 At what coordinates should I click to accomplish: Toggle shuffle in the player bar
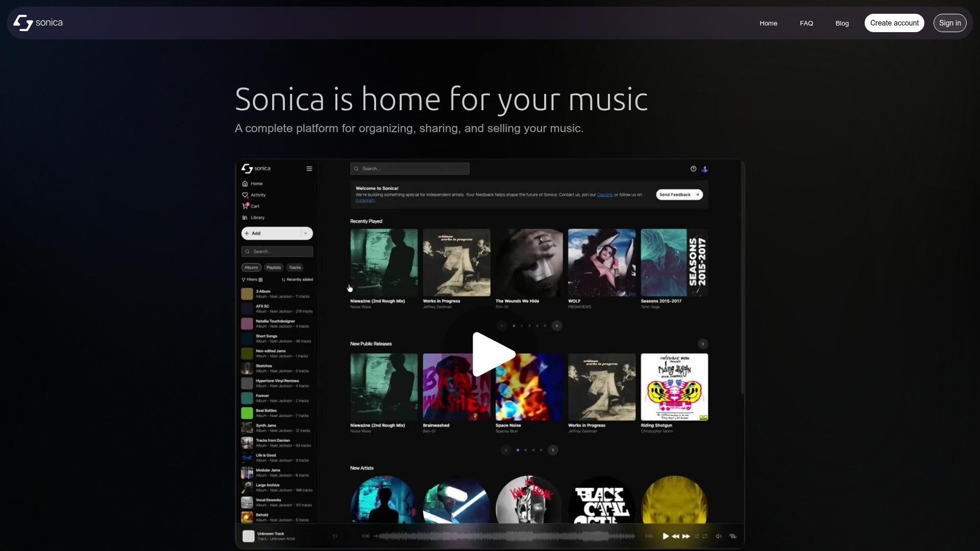pos(696,536)
